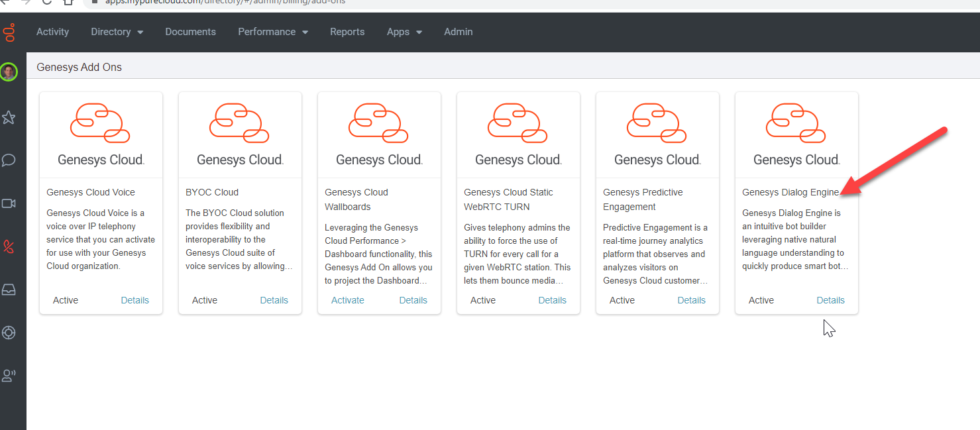Open Favorites with the star icon
The image size is (980, 430).
click(x=9, y=118)
